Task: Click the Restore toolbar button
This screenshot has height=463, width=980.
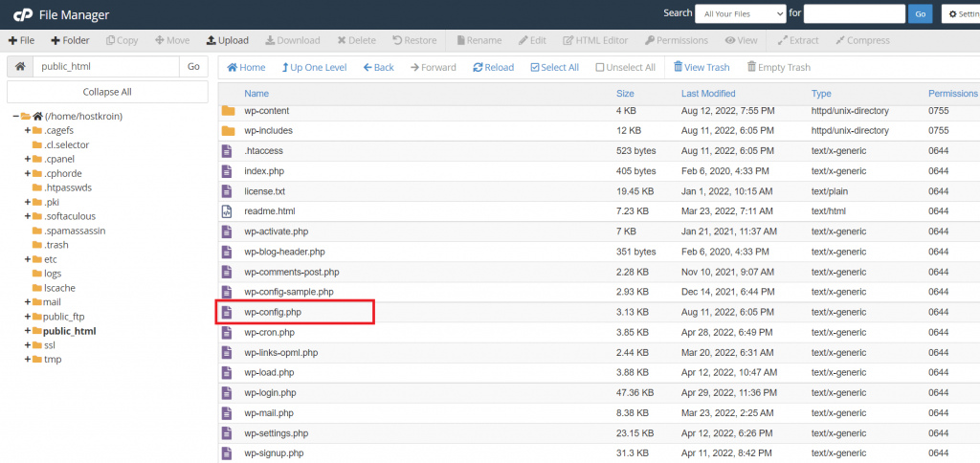Action: pos(415,40)
